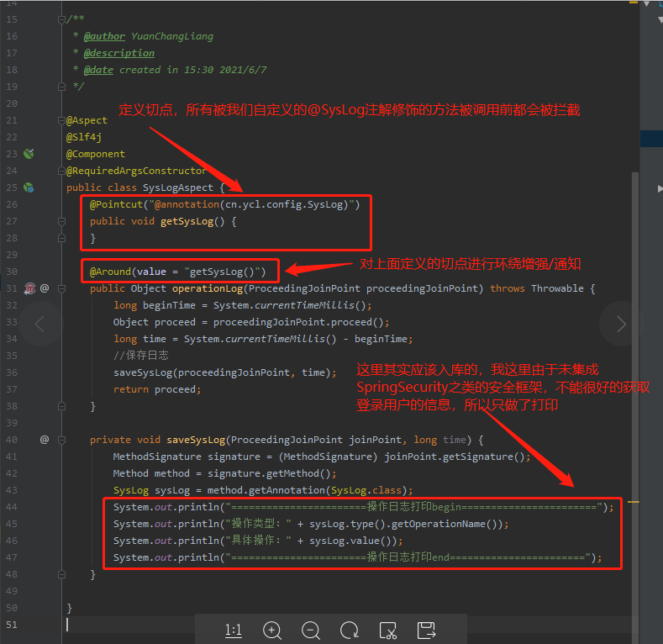Click 'return proceed;' on line 37
The image size is (663, 644).
[157, 389]
